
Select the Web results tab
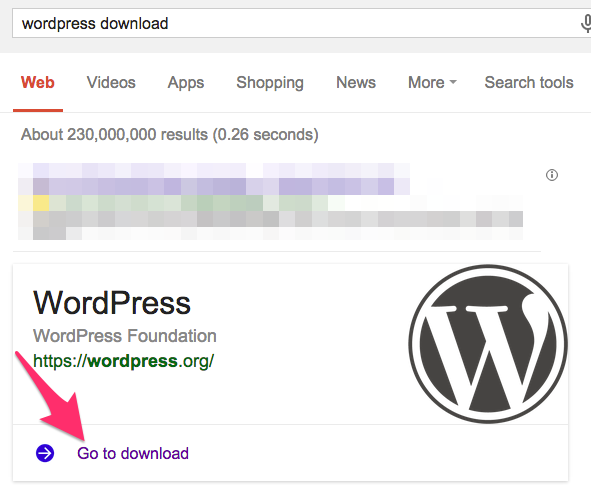[x=38, y=83]
